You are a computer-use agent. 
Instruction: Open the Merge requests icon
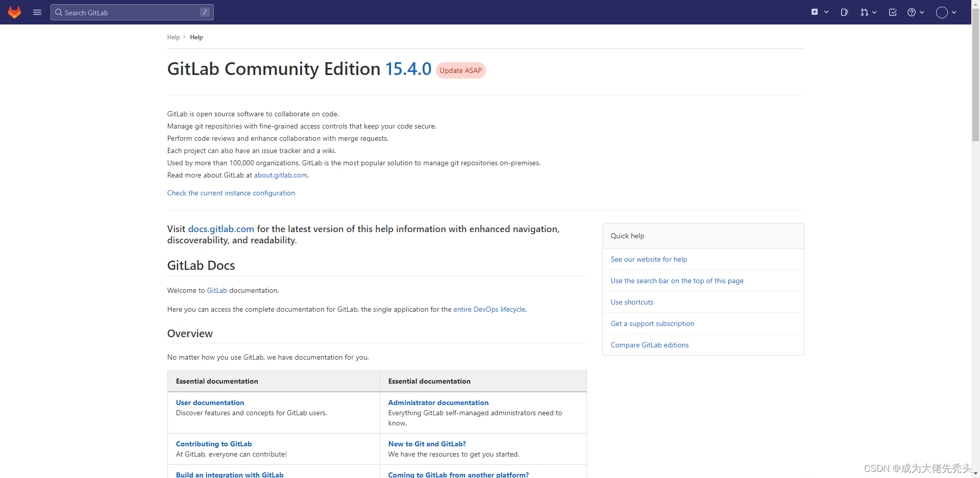(x=864, y=12)
